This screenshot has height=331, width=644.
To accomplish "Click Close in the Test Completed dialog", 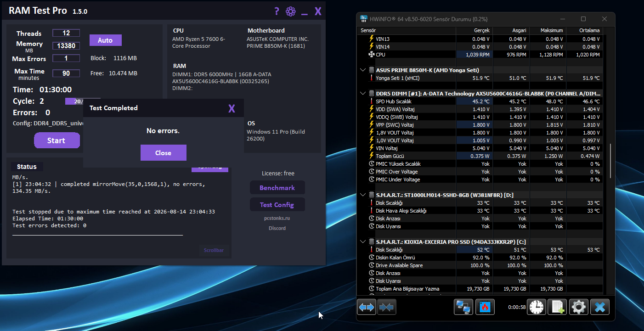I will pos(163,153).
